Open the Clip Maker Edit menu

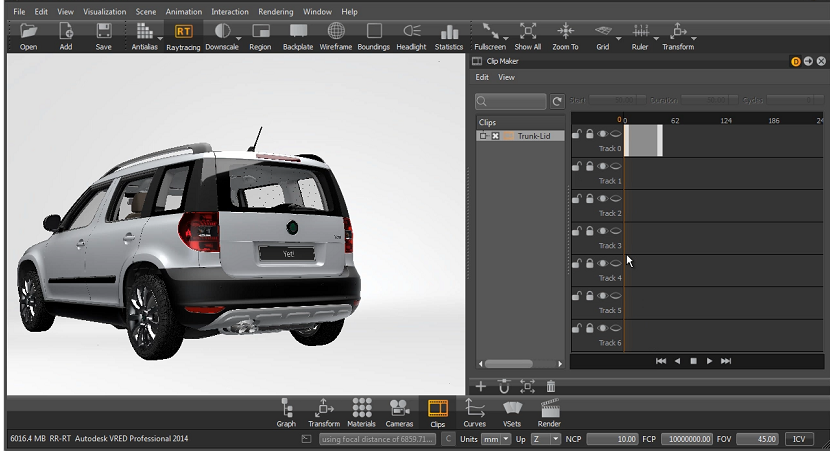pos(482,77)
